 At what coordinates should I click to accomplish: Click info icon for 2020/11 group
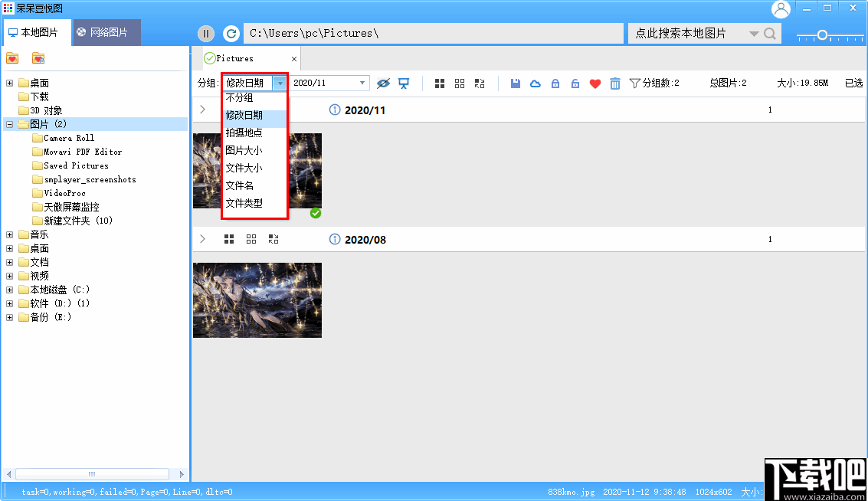tap(334, 110)
